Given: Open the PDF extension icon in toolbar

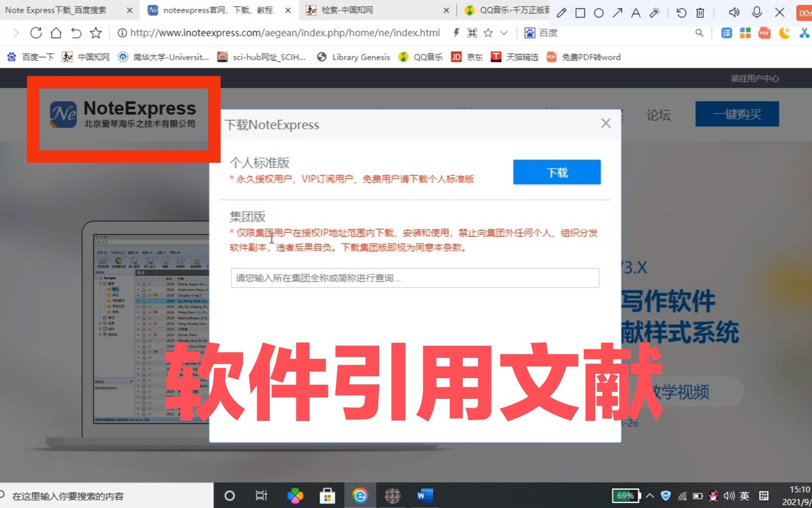Looking at the screenshot, I should point(765,33).
